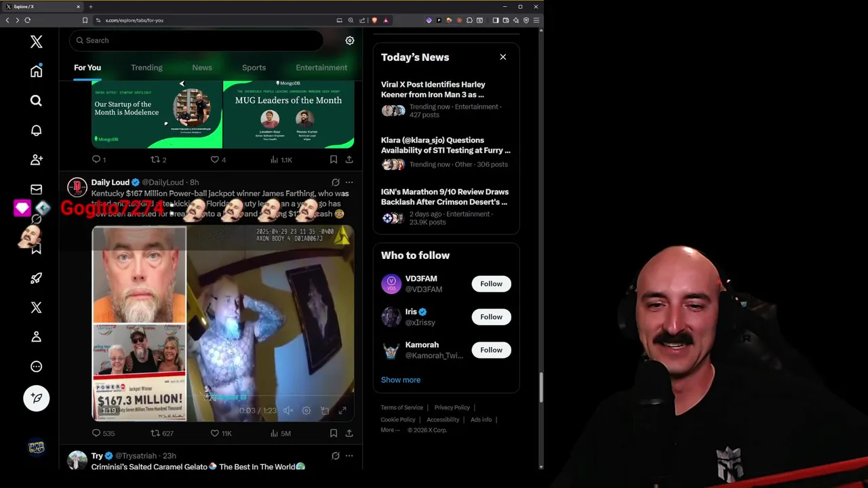Switch to the News tab
Image resolution: width=868 pixels, height=488 pixels.
202,68
